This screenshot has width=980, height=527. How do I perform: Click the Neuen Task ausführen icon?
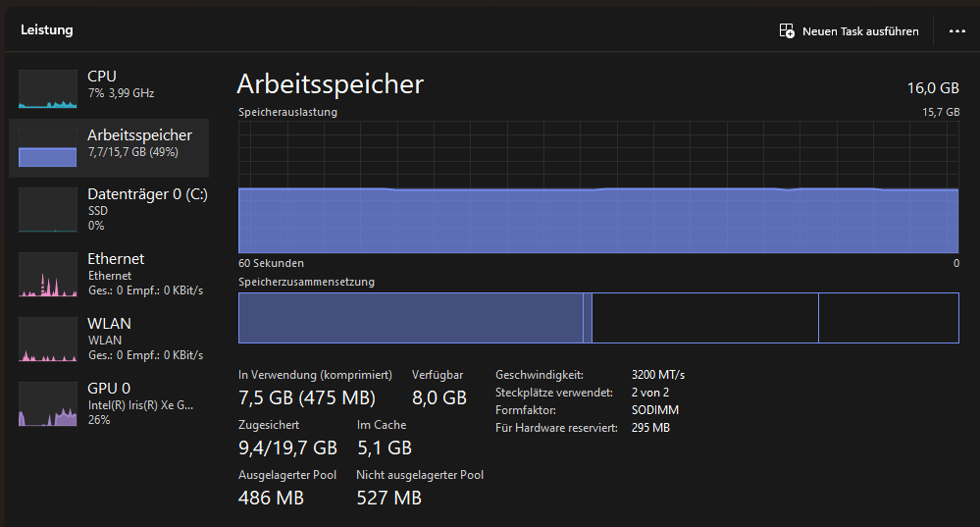(787, 31)
